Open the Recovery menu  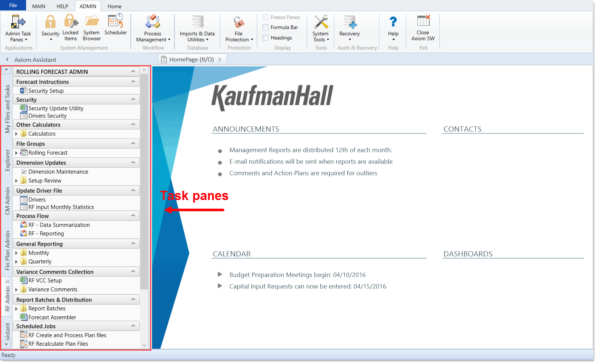click(350, 28)
